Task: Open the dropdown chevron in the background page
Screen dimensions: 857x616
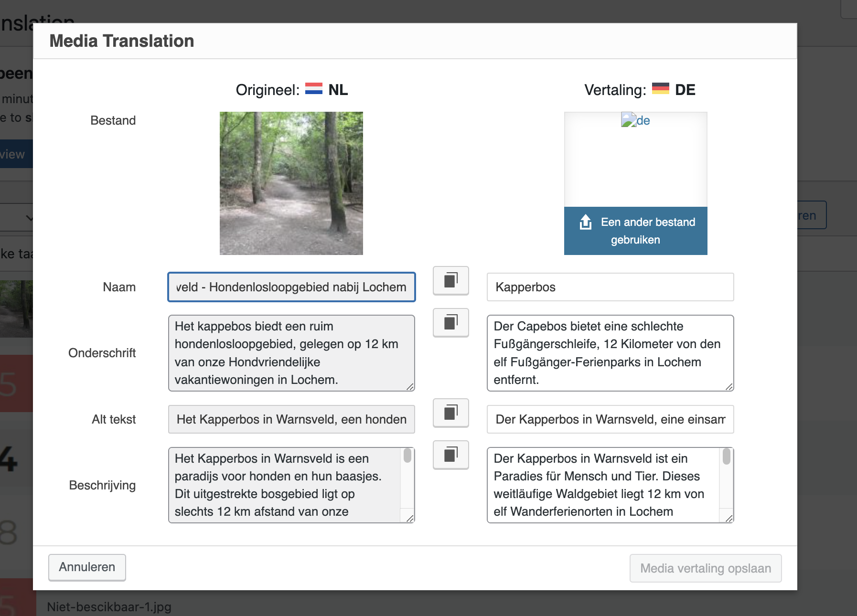Action: [x=29, y=218]
